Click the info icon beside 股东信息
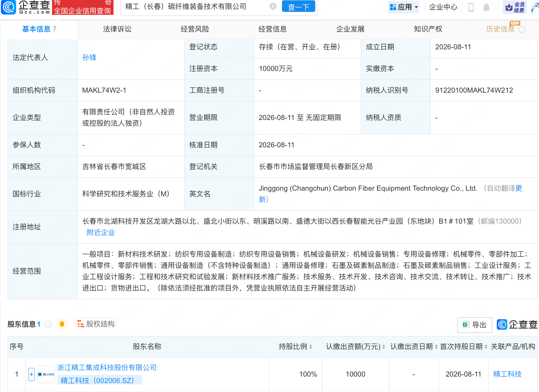Viewport: 539px width, 392px height. (48, 324)
